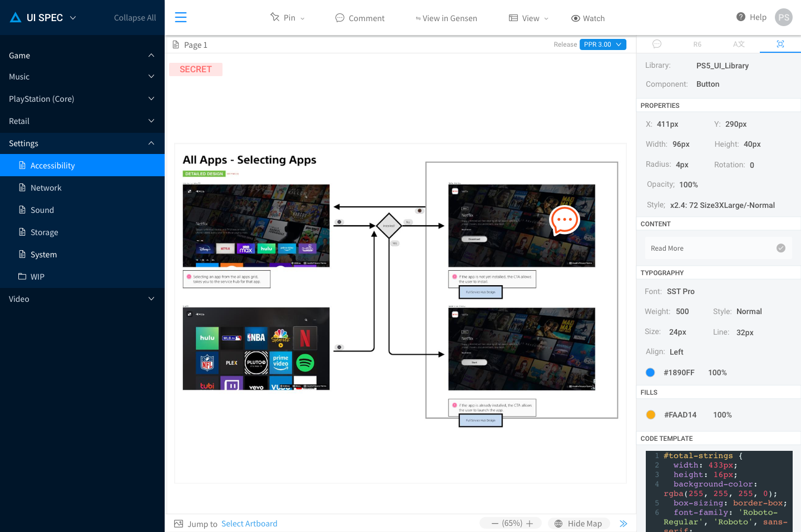Click Collapse All

[135, 18]
